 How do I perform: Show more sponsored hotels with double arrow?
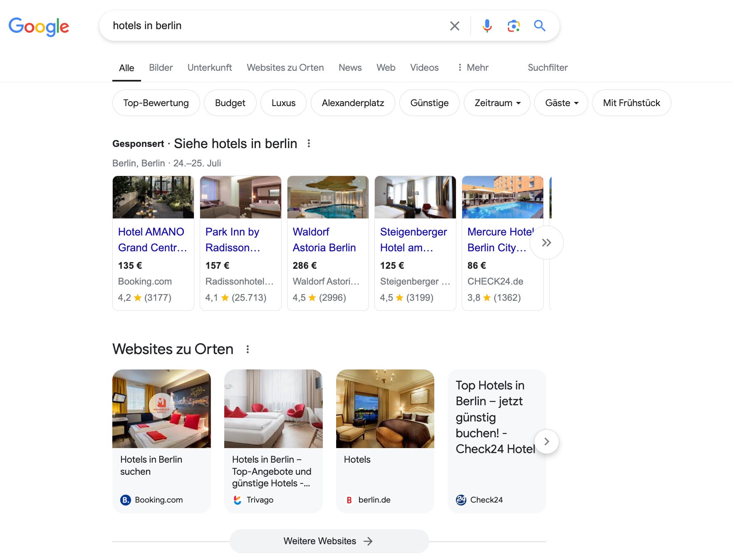pyautogui.click(x=547, y=243)
